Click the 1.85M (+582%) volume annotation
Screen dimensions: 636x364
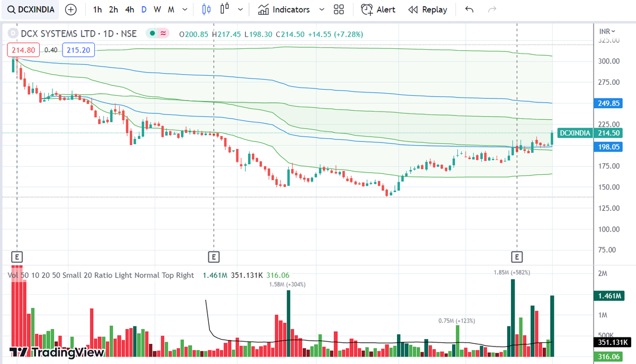click(x=512, y=272)
